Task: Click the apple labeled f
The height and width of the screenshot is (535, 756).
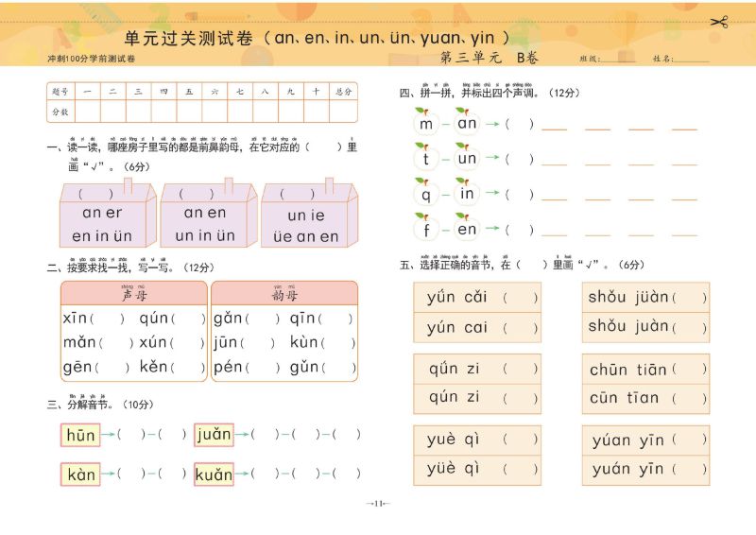Action: coord(426,228)
